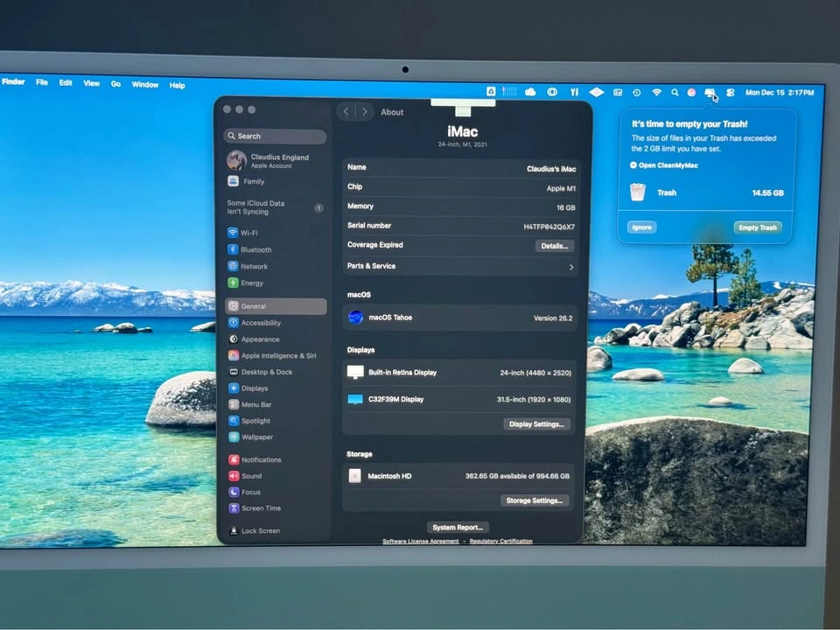Click the Search field in the settings sidebar

(x=275, y=136)
